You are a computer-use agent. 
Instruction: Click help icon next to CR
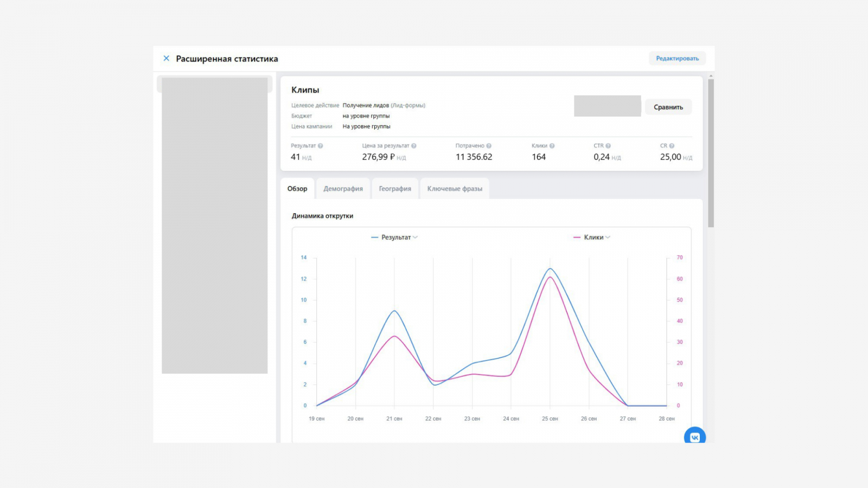pos(672,146)
